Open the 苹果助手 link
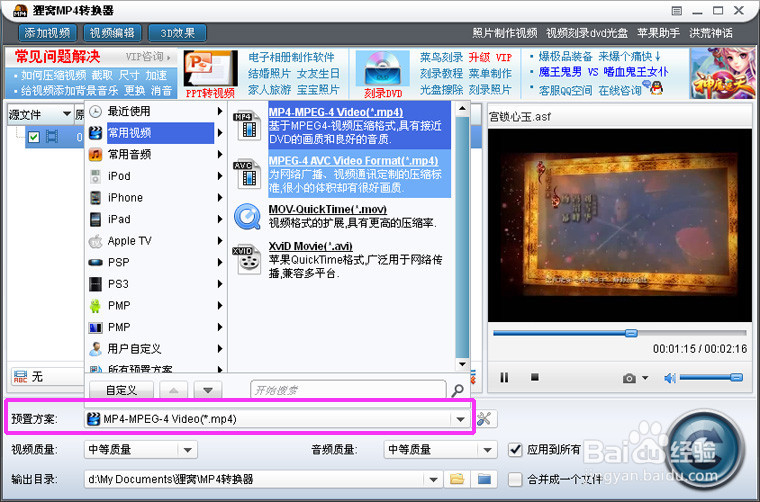Image resolution: width=760 pixels, height=502 pixels. click(x=658, y=33)
